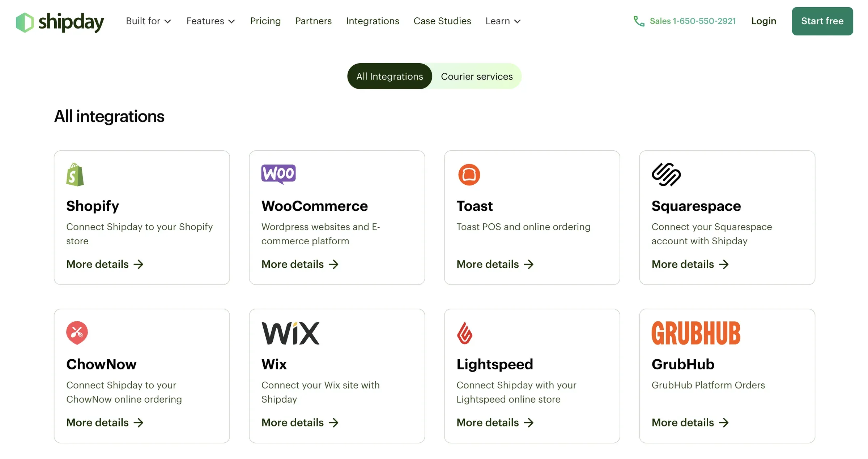This screenshot has height=459, width=868.
Task: Click the All integrations heading
Action: pos(109,116)
